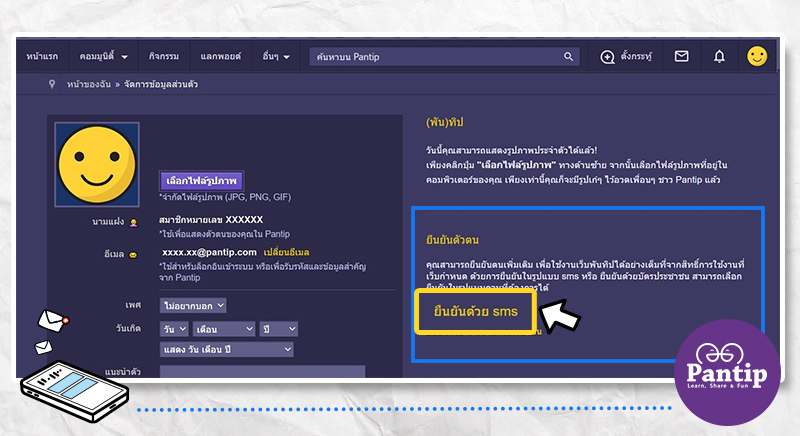Click the ยืนยันด้วย sms link
The height and width of the screenshot is (436, 800).
(x=476, y=311)
